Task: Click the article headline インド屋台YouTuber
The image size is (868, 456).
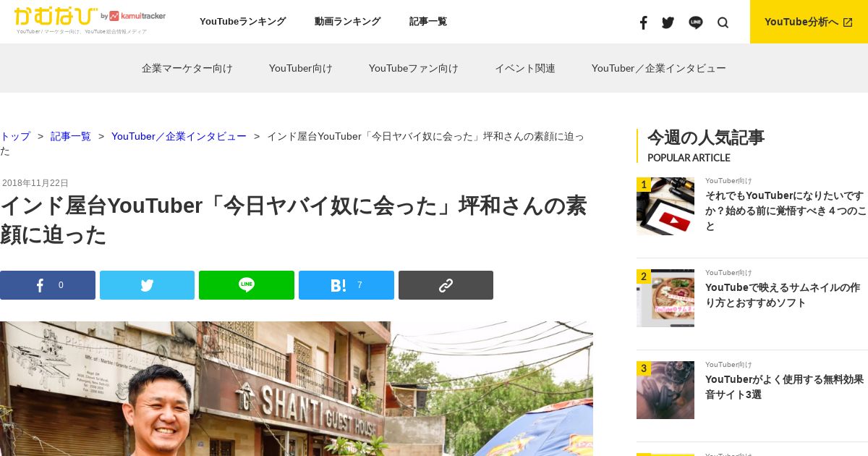Action: [293, 220]
